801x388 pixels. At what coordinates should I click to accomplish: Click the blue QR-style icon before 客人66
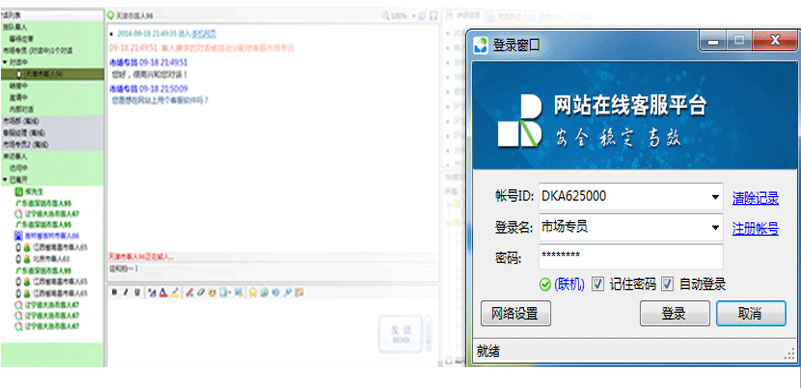[18, 235]
